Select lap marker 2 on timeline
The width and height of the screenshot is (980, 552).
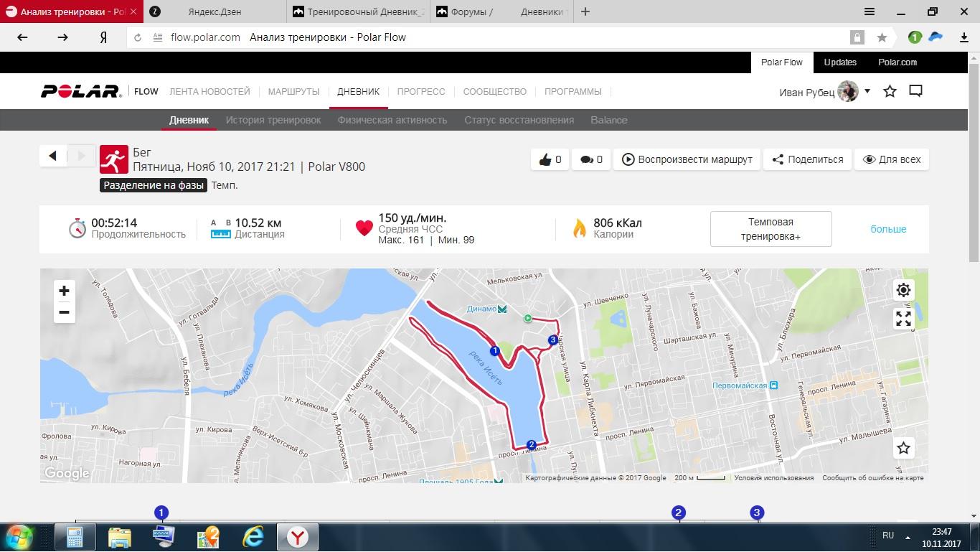coord(678,513)
